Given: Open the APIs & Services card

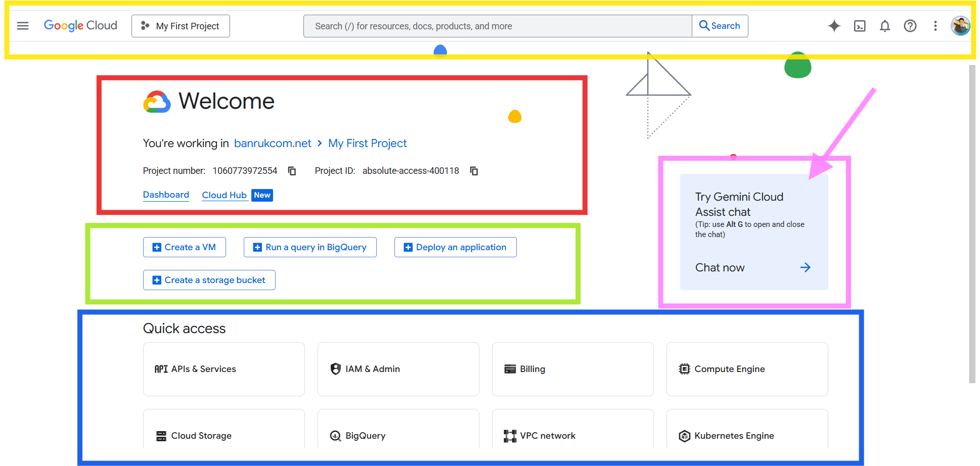Looking at the screenshot, I should pos(224,369).
